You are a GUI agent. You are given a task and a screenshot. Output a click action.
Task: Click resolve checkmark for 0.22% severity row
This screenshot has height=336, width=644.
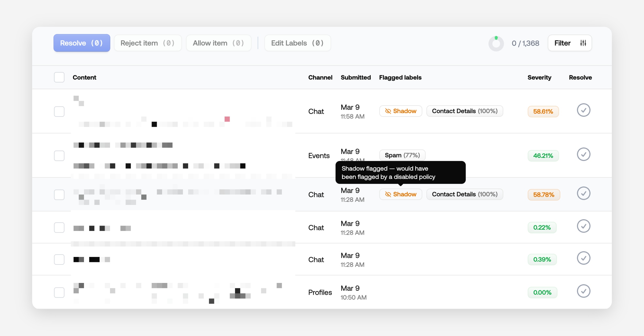(x=583, y=226)
